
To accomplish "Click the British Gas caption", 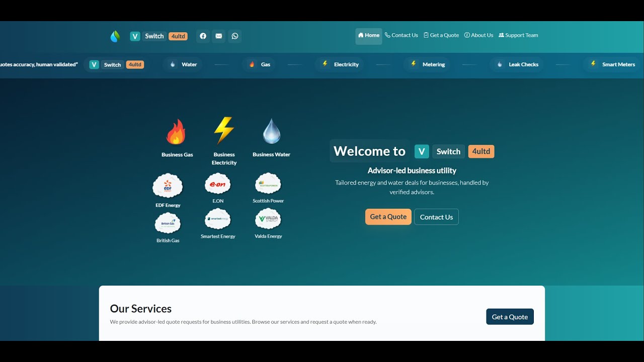I will coord(168,240).
